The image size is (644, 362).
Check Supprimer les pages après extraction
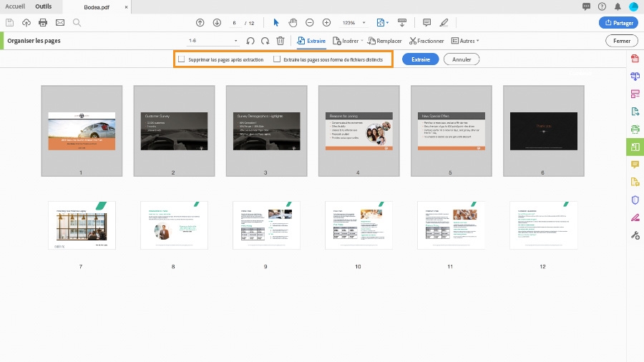[182, 59]
